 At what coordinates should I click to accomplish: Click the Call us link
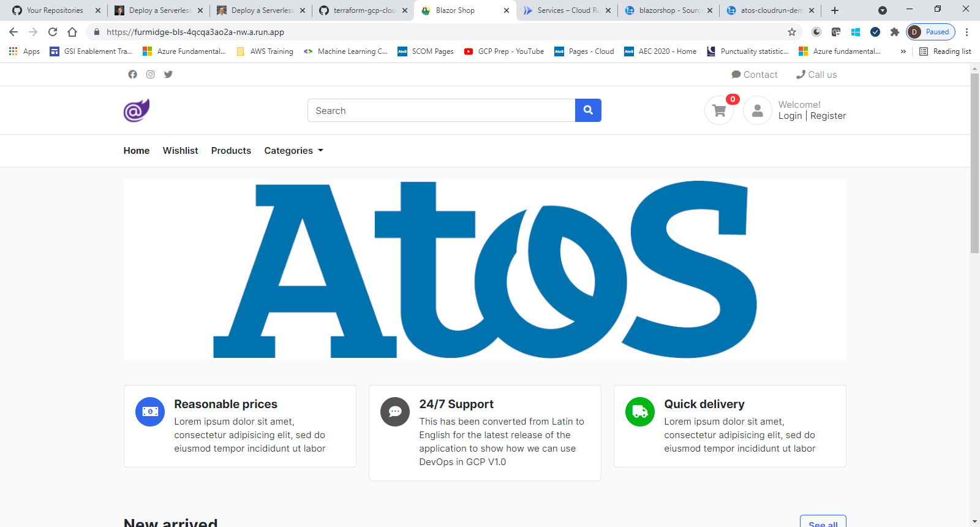point(816,75)
